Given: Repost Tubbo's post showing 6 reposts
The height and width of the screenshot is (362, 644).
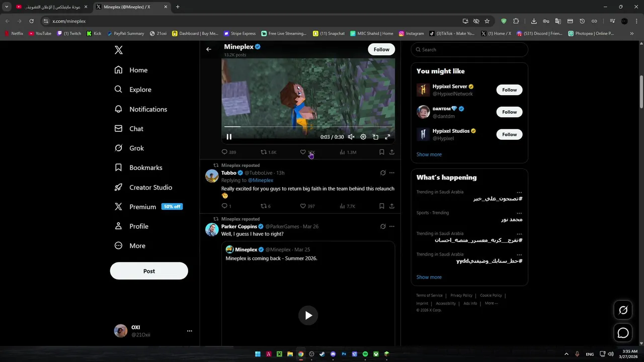Looking at the screenshot, I should (266, 206).
